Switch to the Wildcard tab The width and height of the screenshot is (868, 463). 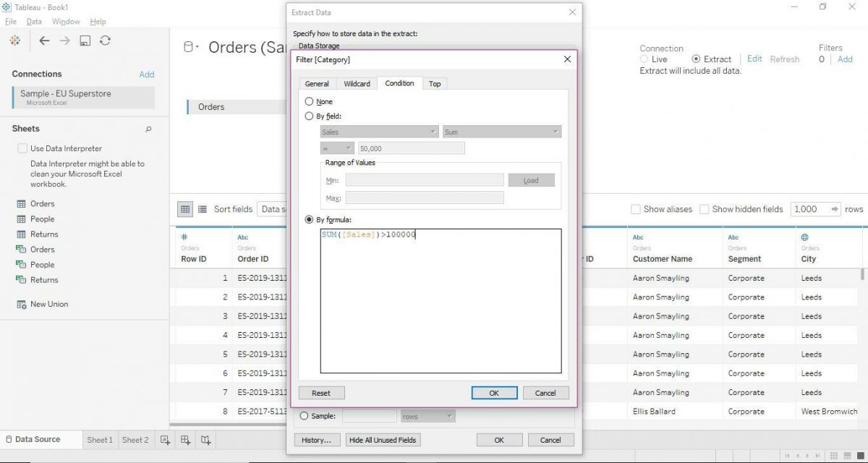click(357, 83)
